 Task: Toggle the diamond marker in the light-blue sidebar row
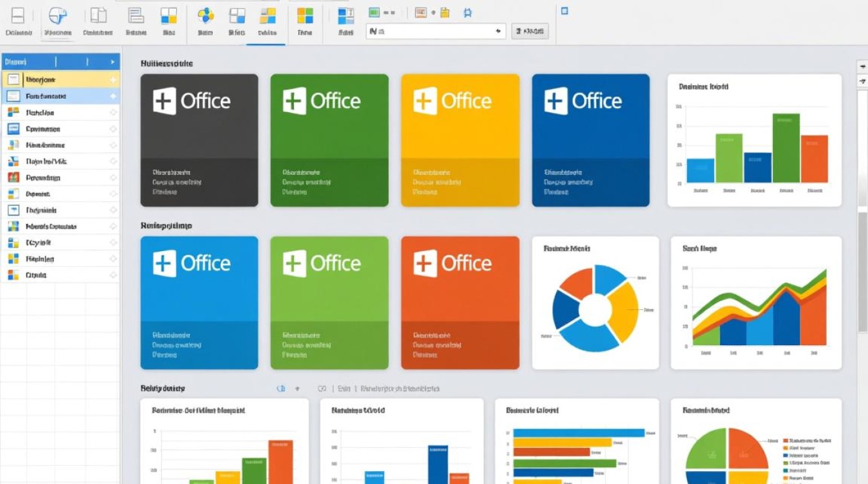point(113,96)
